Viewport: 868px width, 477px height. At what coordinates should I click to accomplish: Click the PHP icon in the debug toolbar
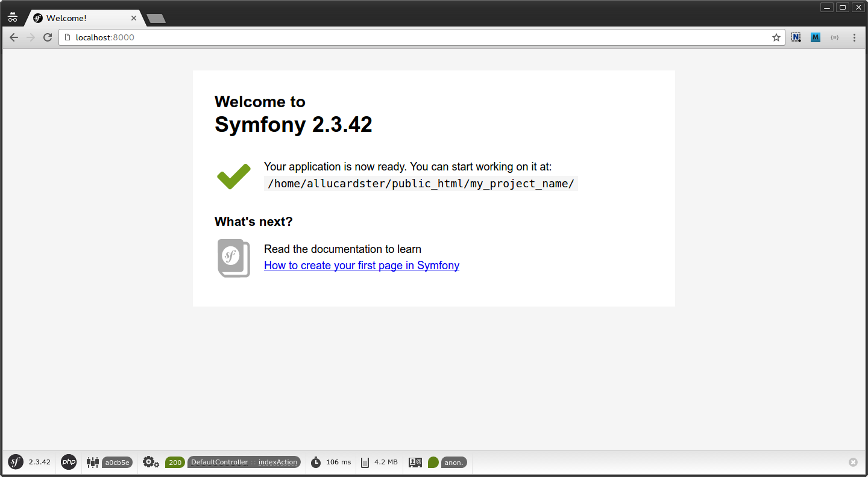pyautogui.click(x=69, y=462)
